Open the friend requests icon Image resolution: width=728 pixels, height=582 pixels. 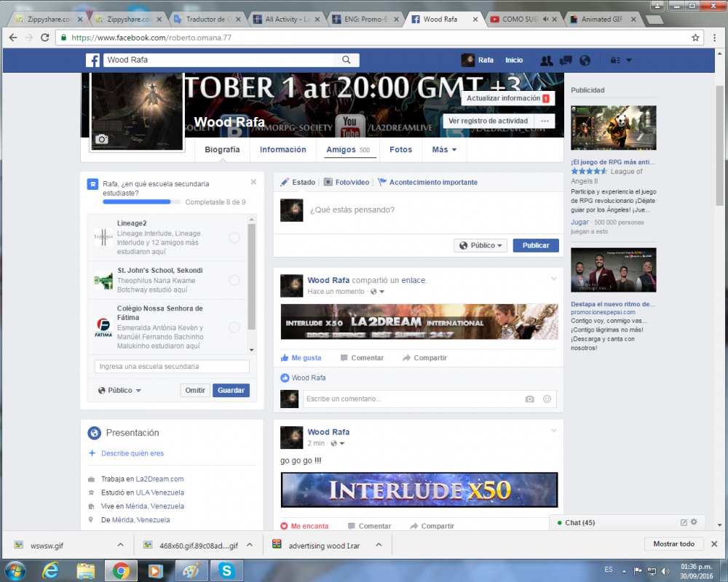tap(547, 60)
